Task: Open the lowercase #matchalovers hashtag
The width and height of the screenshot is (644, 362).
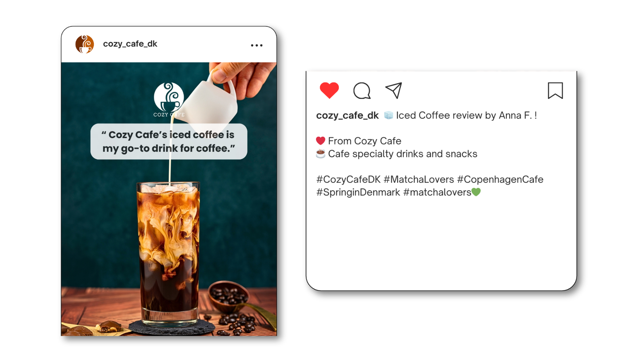Action: pos(437,192)
